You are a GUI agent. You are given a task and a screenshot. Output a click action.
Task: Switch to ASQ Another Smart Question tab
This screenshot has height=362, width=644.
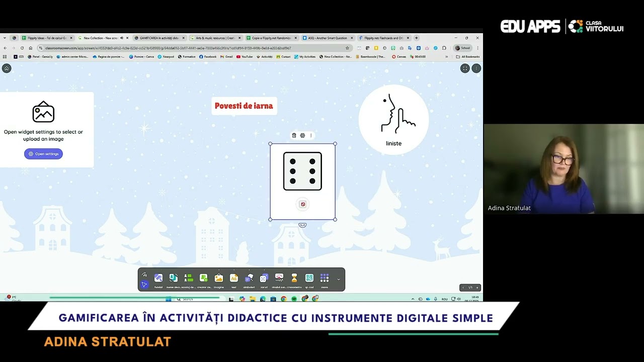click(x=328, y=38)
